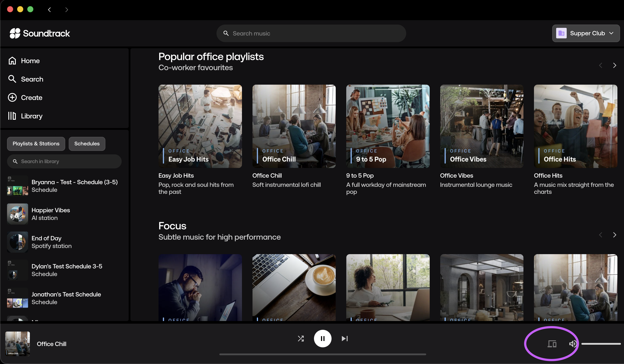Open the devices icon in player bar
The width and height of the screenshot is (624, 364).
click(552, 344)
